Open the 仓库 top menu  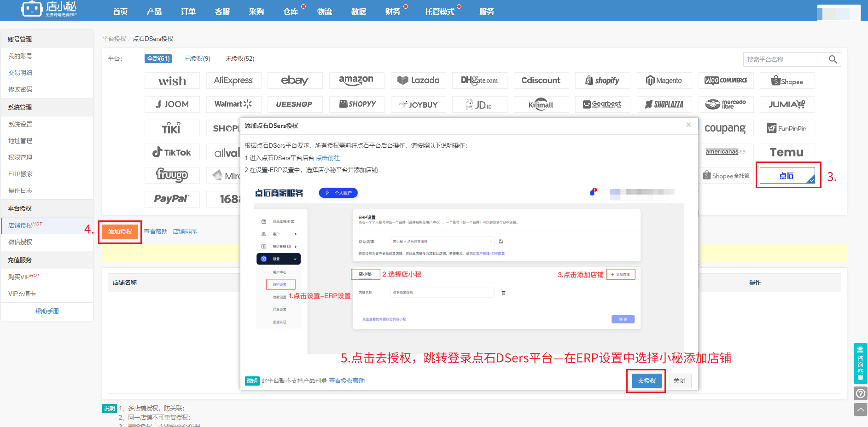click(x=291, y=12)
